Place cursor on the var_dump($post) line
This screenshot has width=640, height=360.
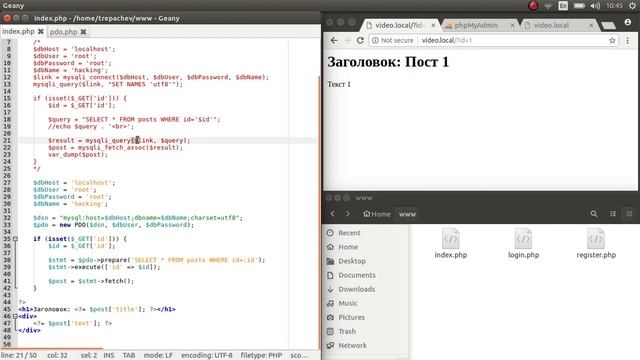click(x=78, y=155)
